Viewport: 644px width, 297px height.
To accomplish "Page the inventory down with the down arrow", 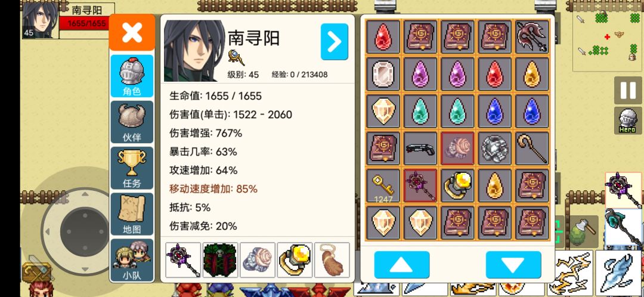I will click(513, 265).
